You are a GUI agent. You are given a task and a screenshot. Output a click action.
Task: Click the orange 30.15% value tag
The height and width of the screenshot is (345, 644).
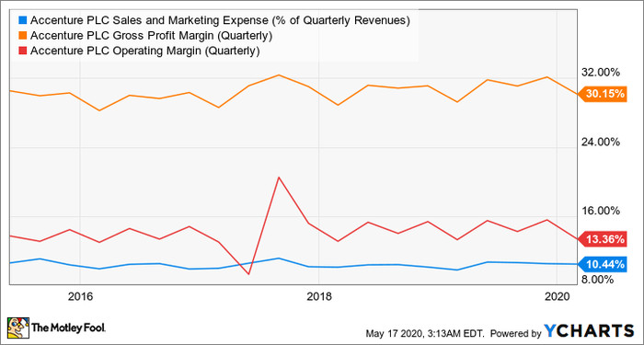pyautogui.click(x=602, y=94)
